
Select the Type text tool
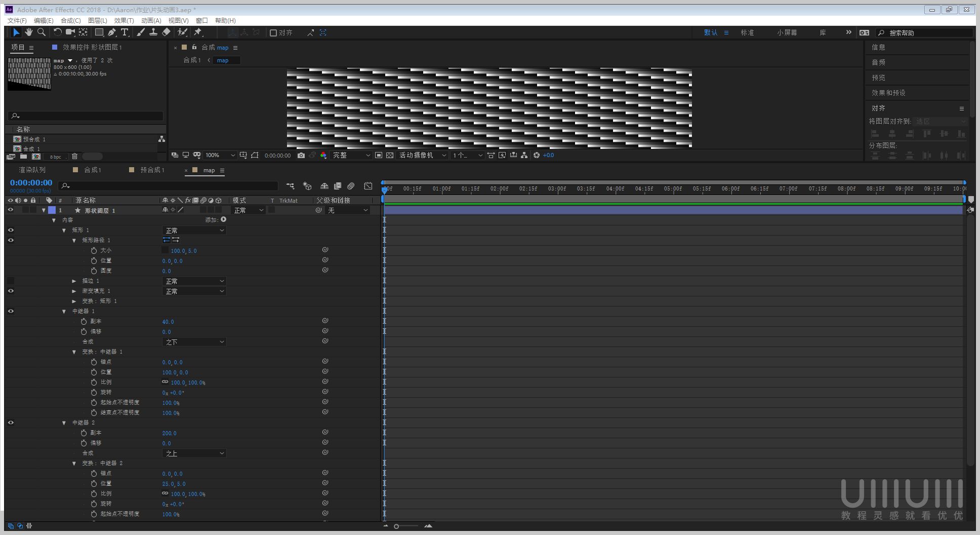[125, 32]
